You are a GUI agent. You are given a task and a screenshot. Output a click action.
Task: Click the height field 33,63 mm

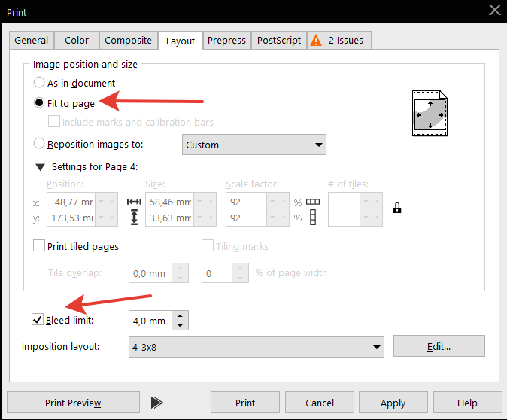point(169,218)
